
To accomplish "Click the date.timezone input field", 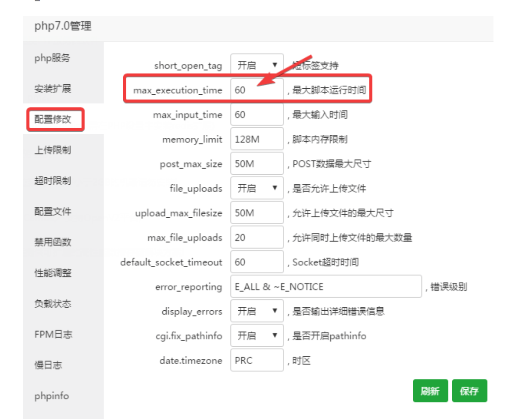I will point(257,361).
